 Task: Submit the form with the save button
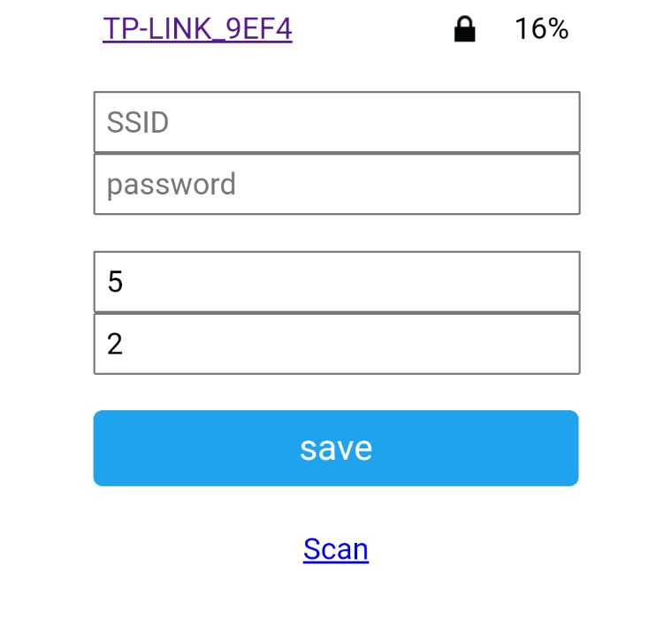(336, 448)
